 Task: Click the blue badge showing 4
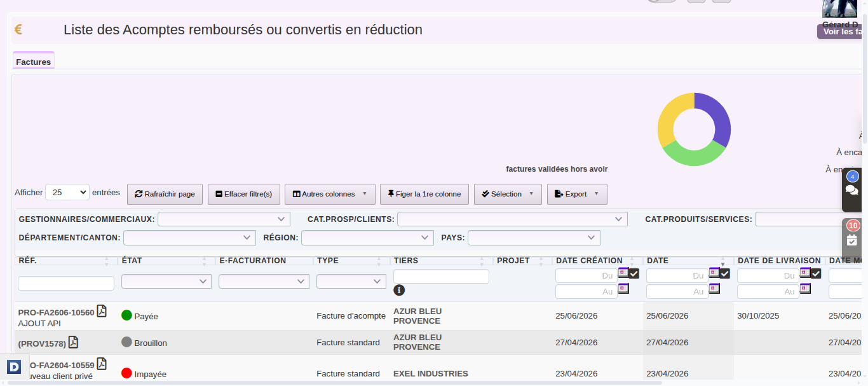click(852, 176)
